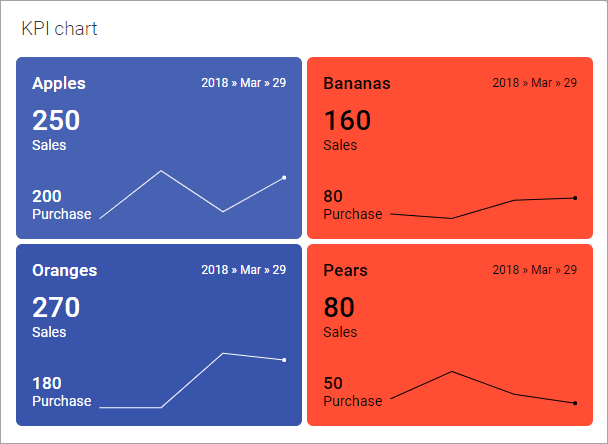Click the Oranges sales value 270
608x444 pixels.
coord(56,308)
